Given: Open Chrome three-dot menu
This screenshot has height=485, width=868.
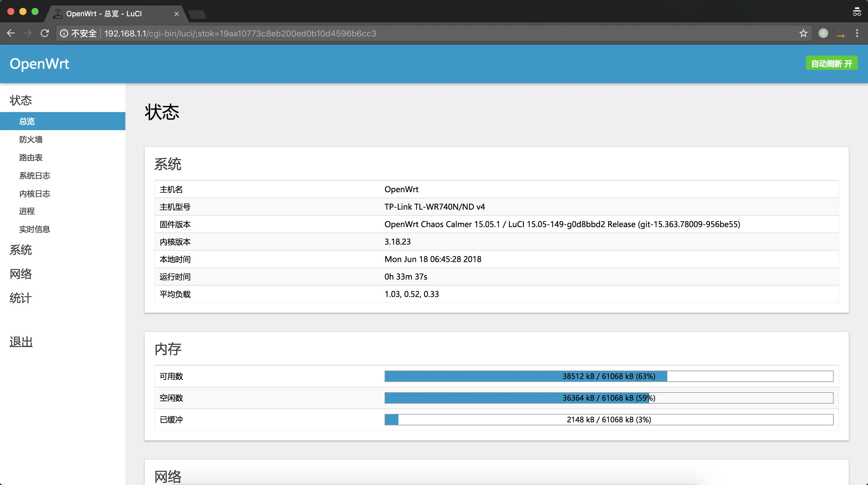Looking at the screenshot, I should [x=857, y=33].
